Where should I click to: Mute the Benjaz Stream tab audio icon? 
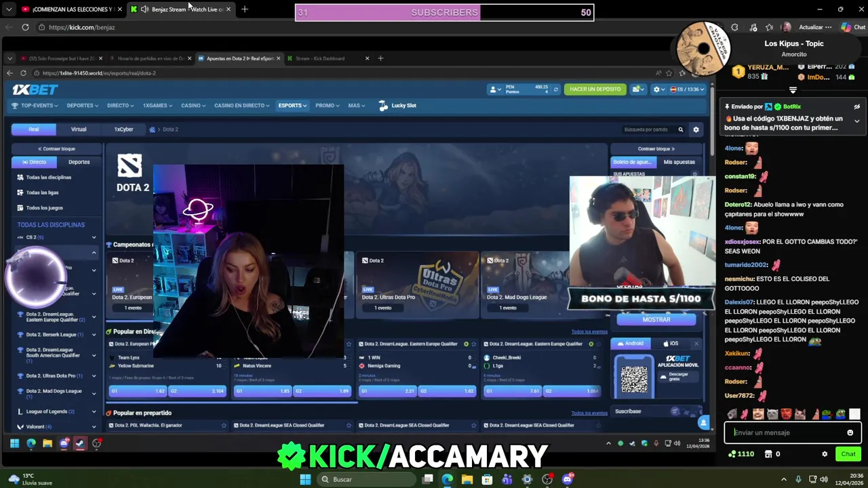(144, 9)
